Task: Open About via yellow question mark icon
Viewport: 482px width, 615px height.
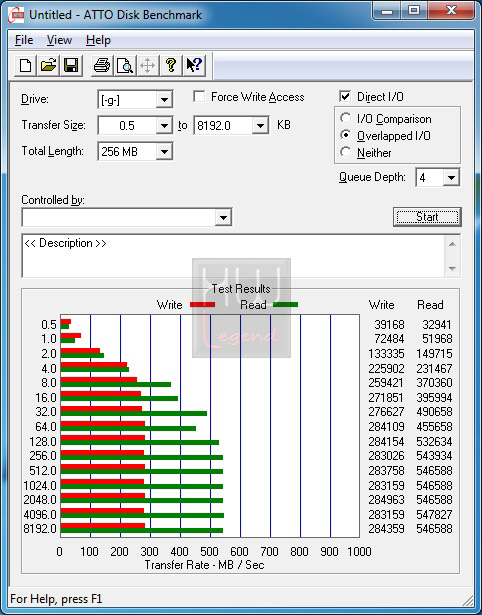Action: tap(171, 66)
